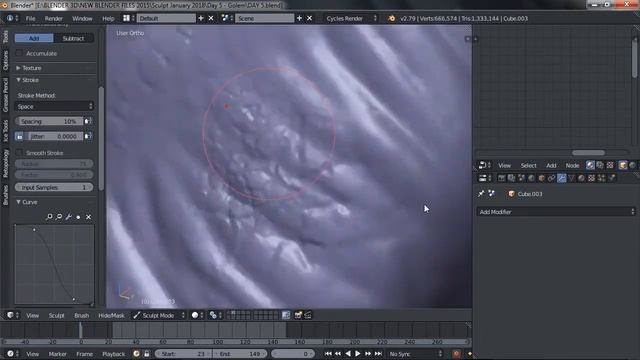The width and height of the screenshot is (640, 360).
Task: Open World tab in Properties editor
Action: (x=531, y=178)
